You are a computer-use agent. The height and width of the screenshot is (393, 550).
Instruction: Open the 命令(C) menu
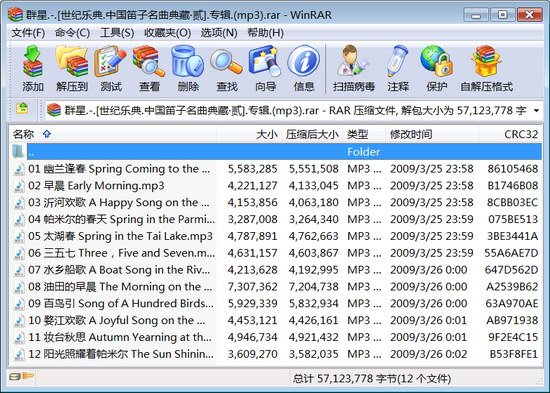click(x=72, y=33)
